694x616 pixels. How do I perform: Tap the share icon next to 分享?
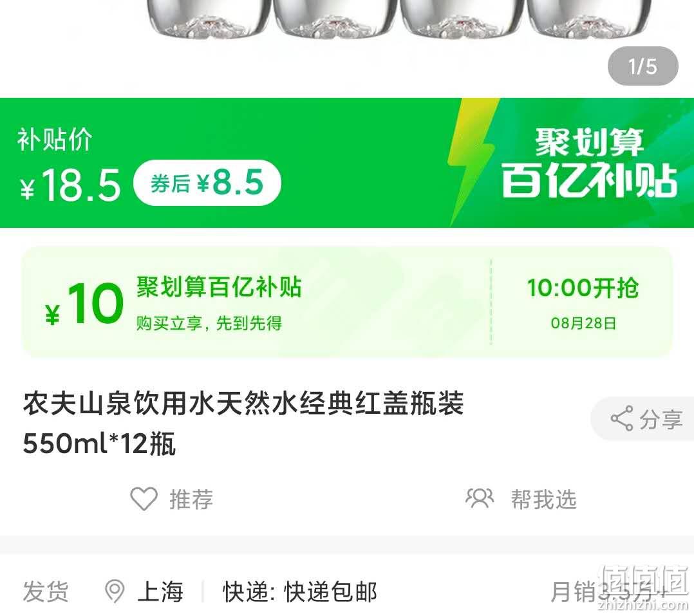click(x=622, y=418)
